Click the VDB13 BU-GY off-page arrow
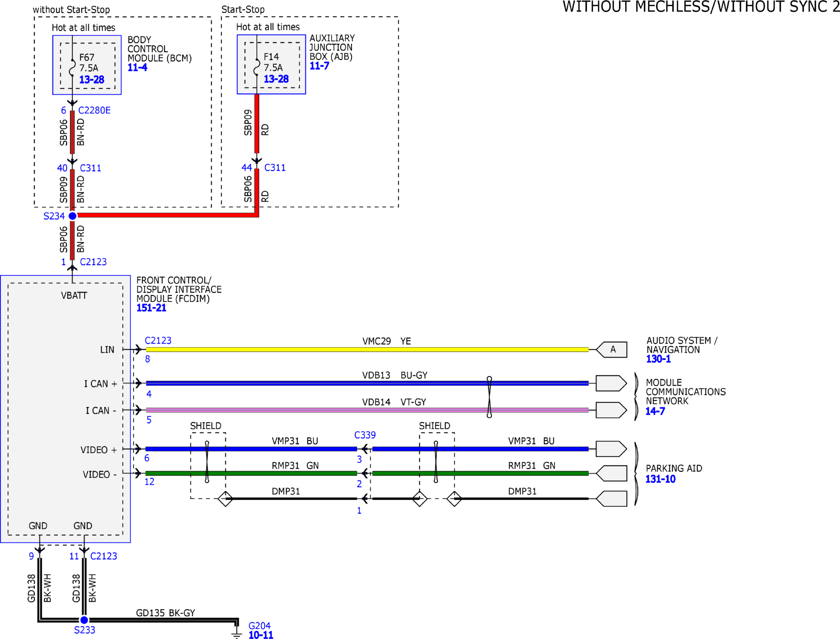840x639 pixels. click(611, 383)
